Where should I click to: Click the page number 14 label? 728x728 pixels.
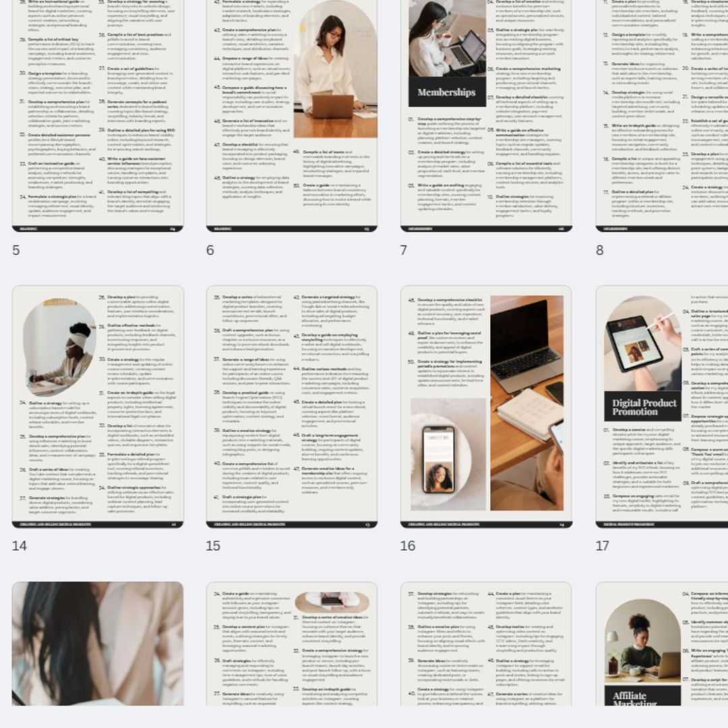tap(20, 546)
